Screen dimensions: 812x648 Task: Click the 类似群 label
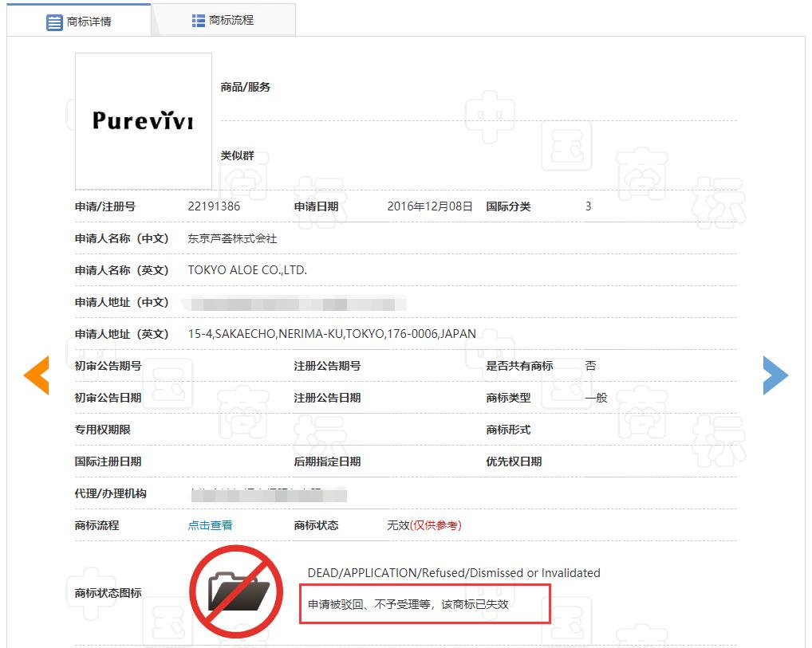tap(237, 155)
